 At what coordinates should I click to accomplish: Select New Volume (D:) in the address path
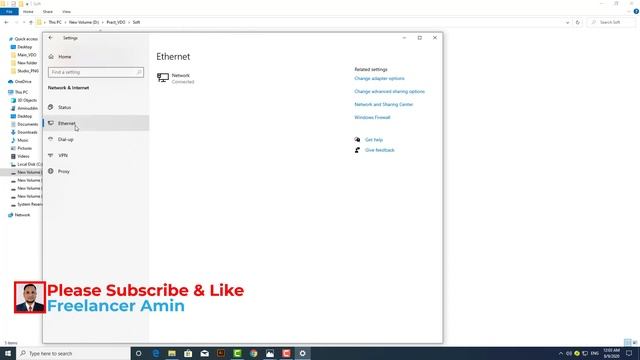[84, 22]
